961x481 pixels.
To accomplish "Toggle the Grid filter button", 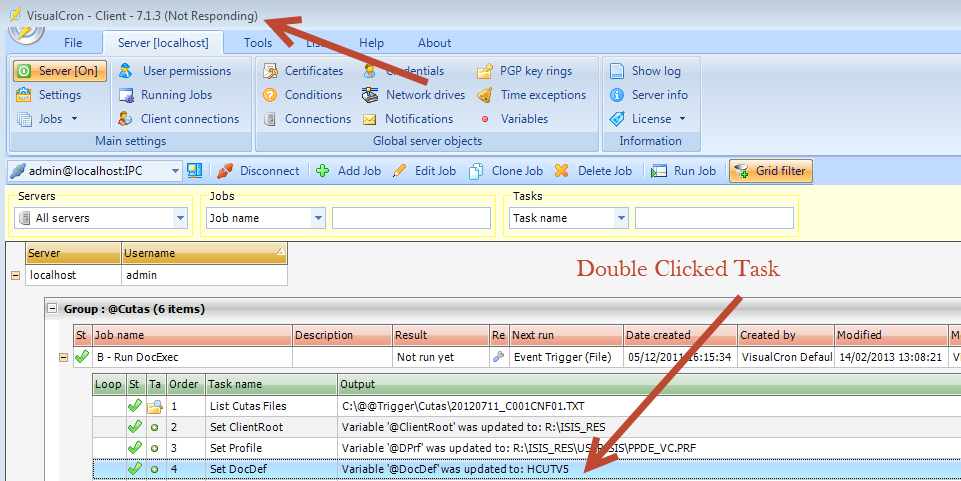I will (x=770, y=171).
